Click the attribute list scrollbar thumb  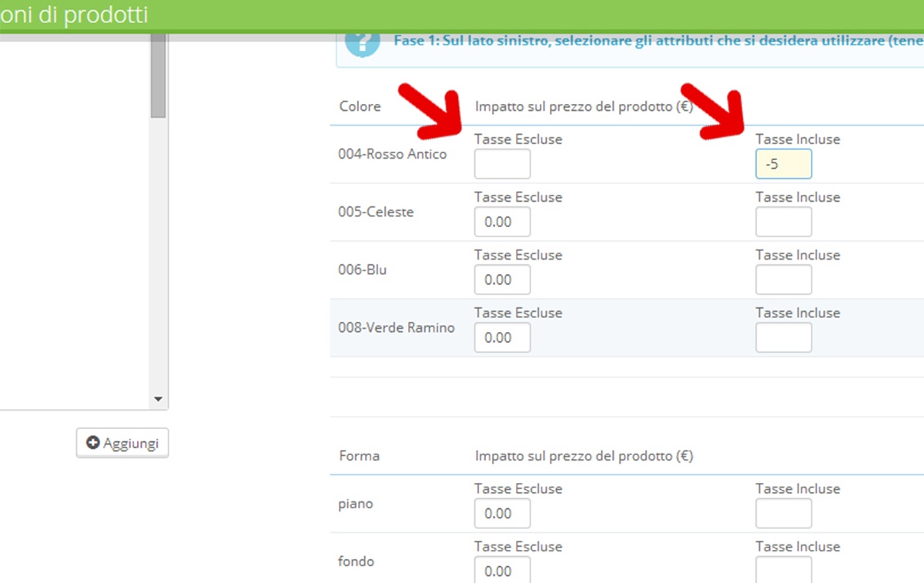tap(159, 77)
